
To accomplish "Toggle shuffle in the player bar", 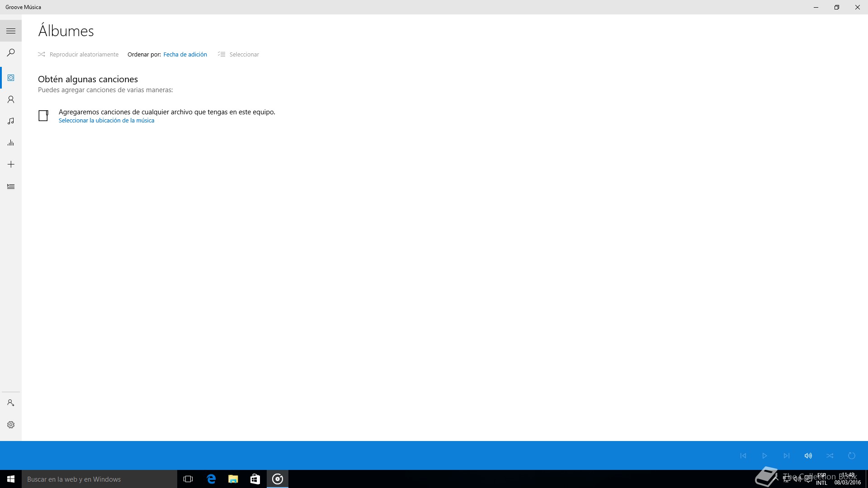I will (830, 455).
